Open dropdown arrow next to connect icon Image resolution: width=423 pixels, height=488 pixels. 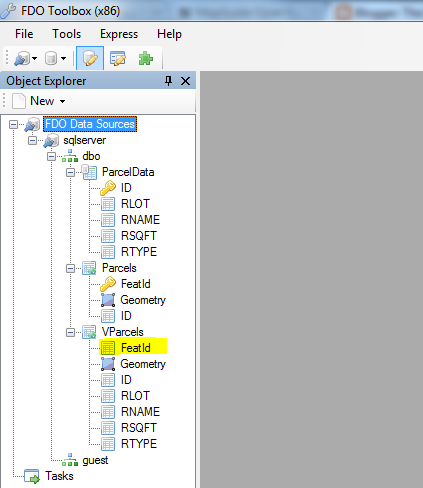tap(34, 59)
